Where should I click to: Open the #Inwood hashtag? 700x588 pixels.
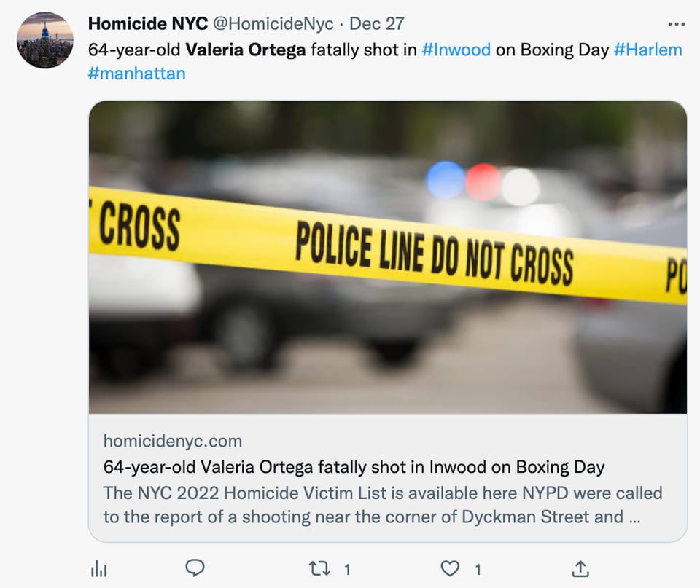pos(456,50)
